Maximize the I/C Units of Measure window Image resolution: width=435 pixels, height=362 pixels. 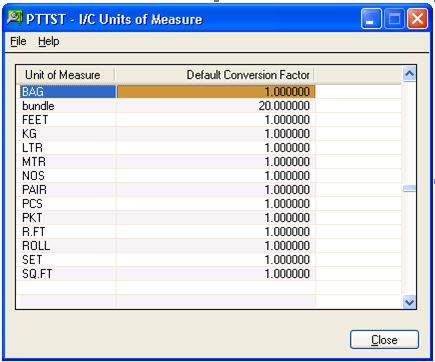click(x=394, y=19)
